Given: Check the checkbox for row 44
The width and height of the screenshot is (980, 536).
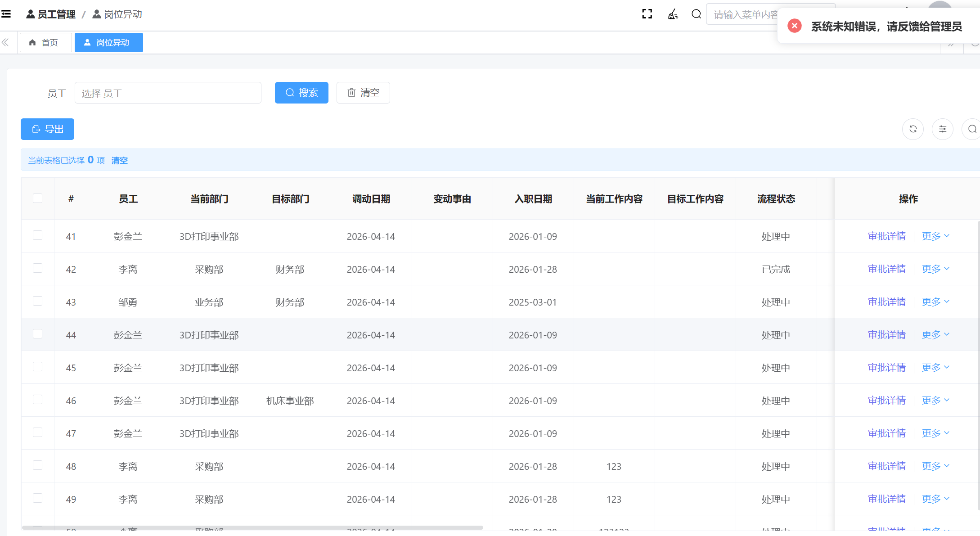Looking at the screenshot, I should pos(38,334).
